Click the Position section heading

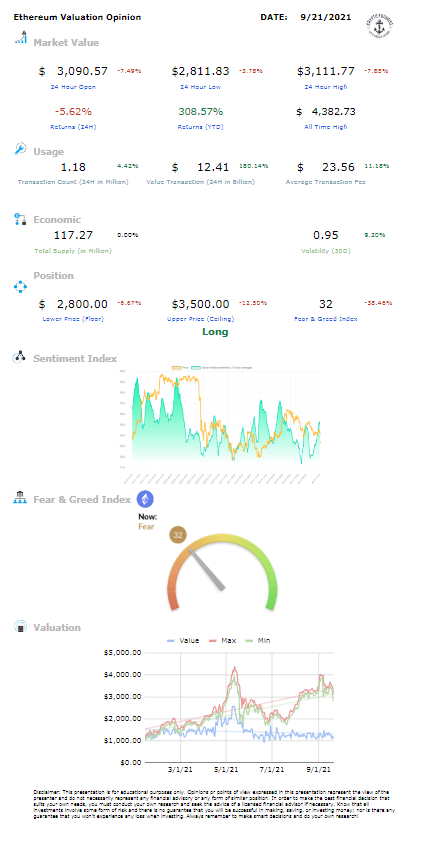(x=53, y=276)
